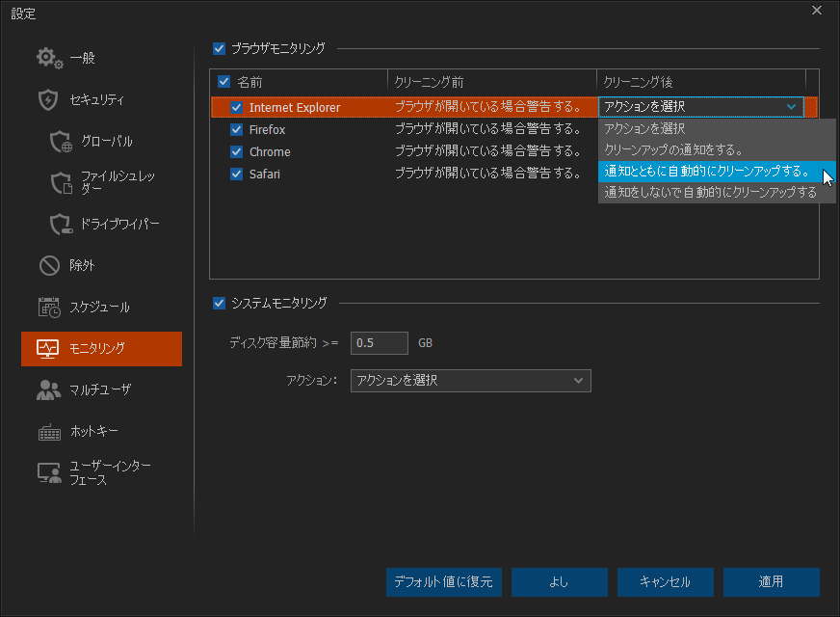Click the マルチユーザ people icon

tap(49, 389)
